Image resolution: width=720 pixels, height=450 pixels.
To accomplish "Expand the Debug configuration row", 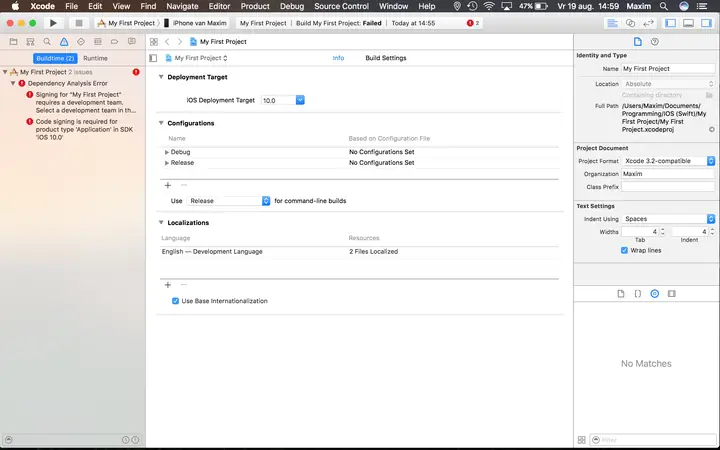I will [167, 152].
